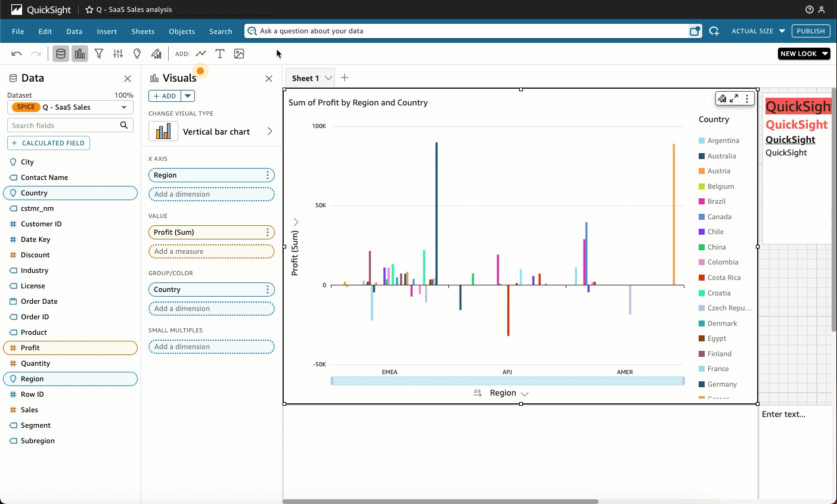Screen dimensions: 837x504
Task: Toggle the Data pane database icon
Action: 61,54
